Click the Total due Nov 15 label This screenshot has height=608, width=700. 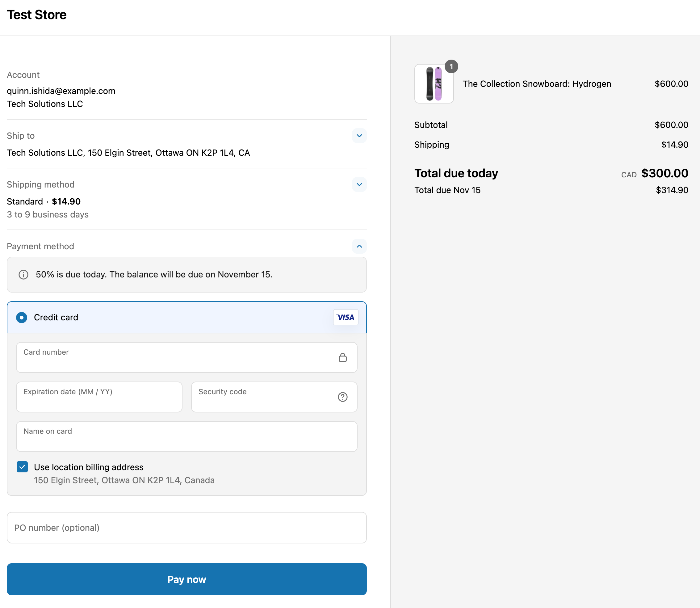447,190
